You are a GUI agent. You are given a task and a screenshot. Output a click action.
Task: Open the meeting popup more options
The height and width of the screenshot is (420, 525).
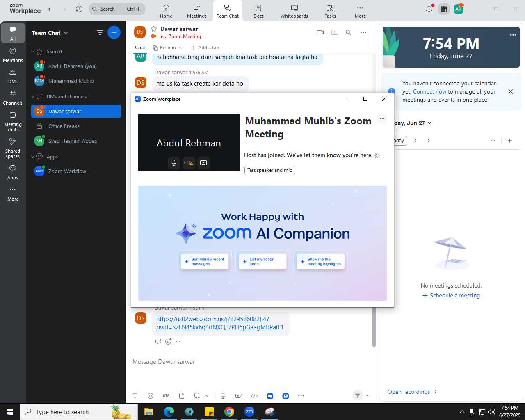tap(382, 119)
